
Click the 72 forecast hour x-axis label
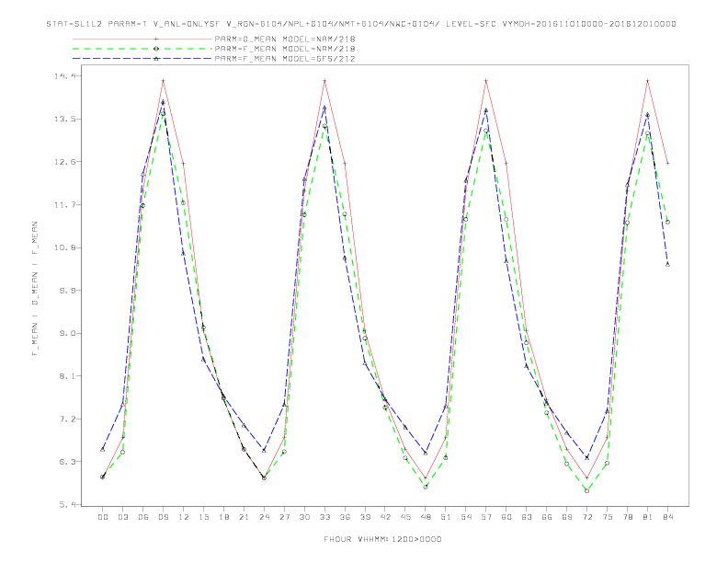pyautogui.click(x=587, y=517)
